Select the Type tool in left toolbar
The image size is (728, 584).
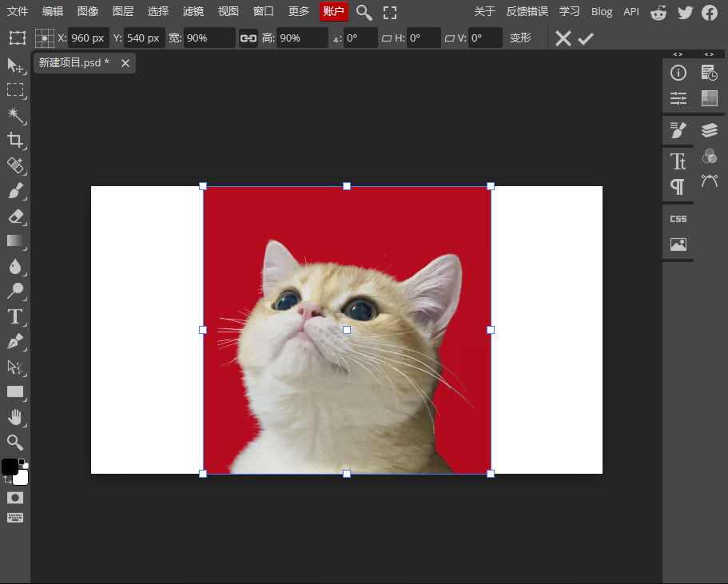click(x=15, y=316)
